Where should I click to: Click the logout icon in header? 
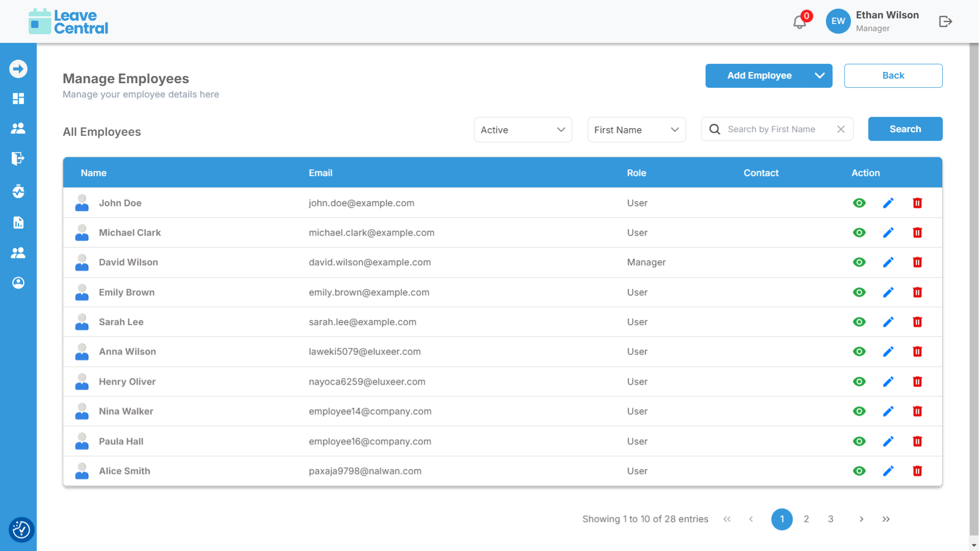click(x=945, y=21)
